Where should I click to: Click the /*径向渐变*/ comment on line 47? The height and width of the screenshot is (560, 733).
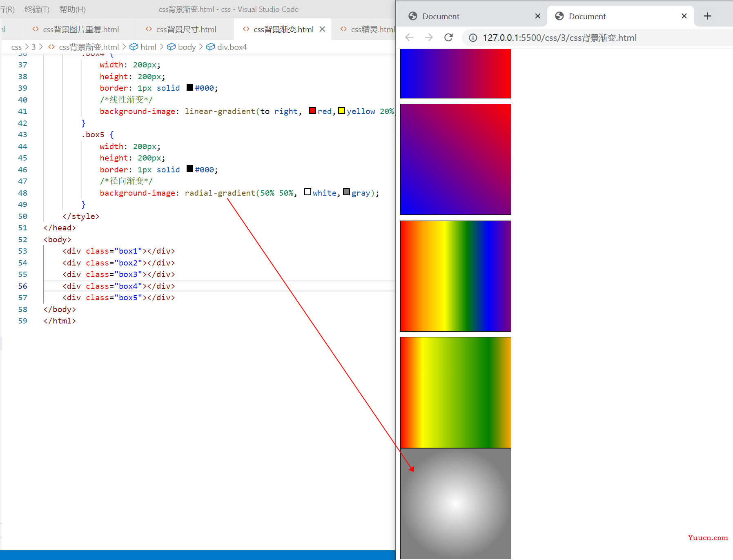tap(126, 181)
